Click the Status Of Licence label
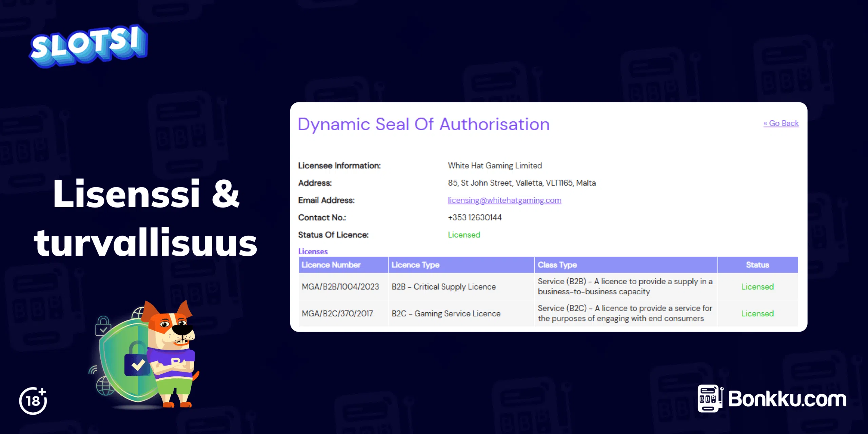The height and width of the screenshot is (434, 868). tap(333, 235)
